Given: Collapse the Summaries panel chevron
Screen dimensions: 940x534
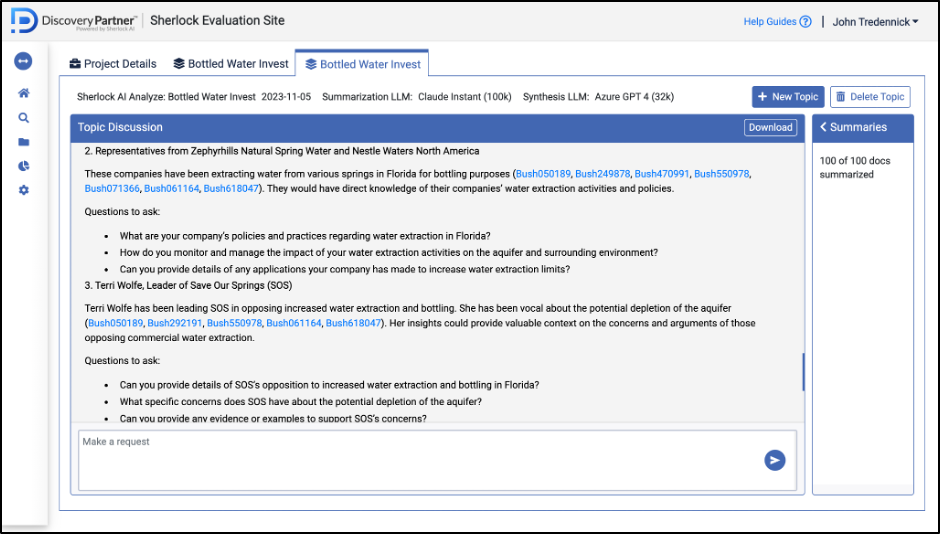Looking at the screenshot, I should click(823, 127).
